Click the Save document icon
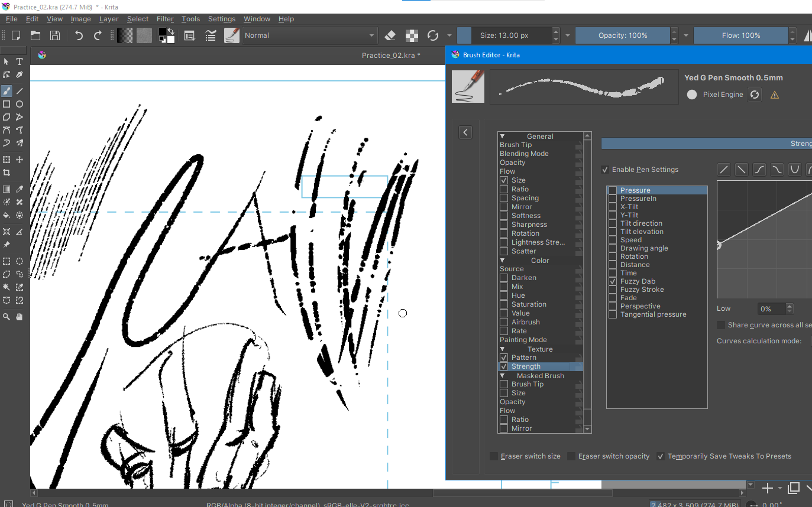Viewport: 812px width, 507px height. 55,35
